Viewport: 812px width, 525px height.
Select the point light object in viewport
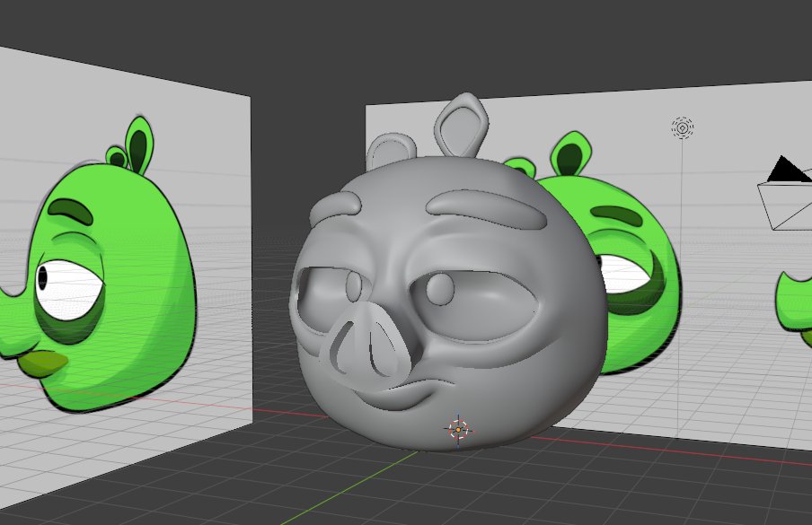click(683, 127)
